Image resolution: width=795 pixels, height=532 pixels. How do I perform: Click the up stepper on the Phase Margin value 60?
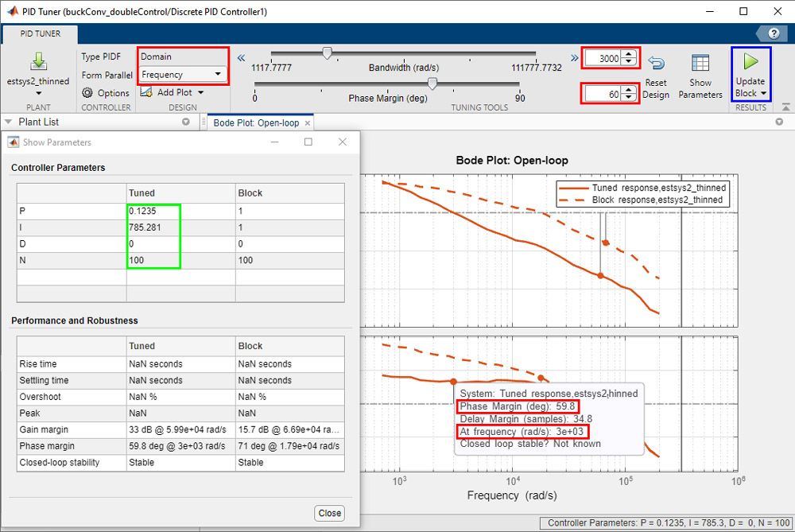628,89
